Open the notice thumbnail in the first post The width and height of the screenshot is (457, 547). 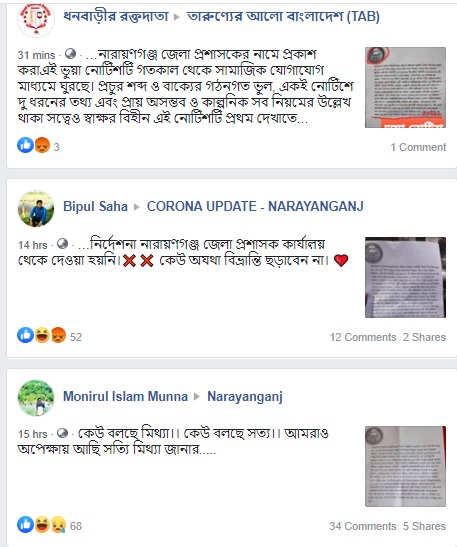(405, 88)
